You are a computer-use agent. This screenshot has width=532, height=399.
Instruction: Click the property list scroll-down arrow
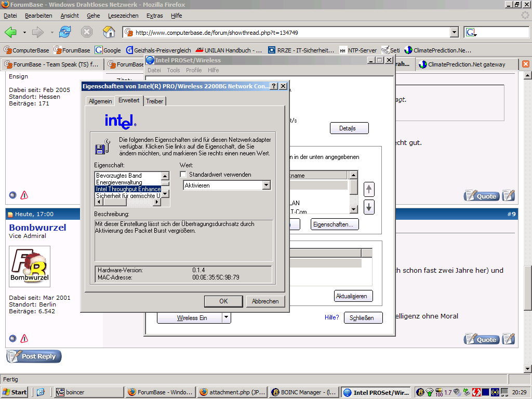point(165,194)
